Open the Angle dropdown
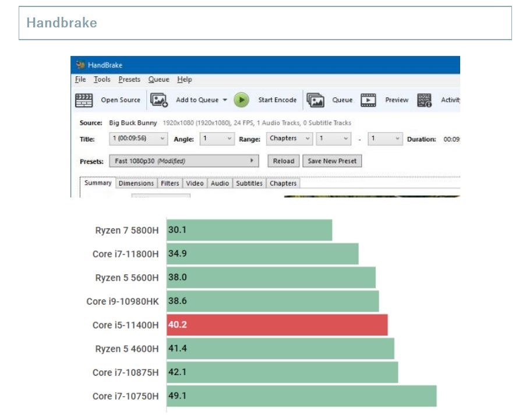 (x=217, y=139)
